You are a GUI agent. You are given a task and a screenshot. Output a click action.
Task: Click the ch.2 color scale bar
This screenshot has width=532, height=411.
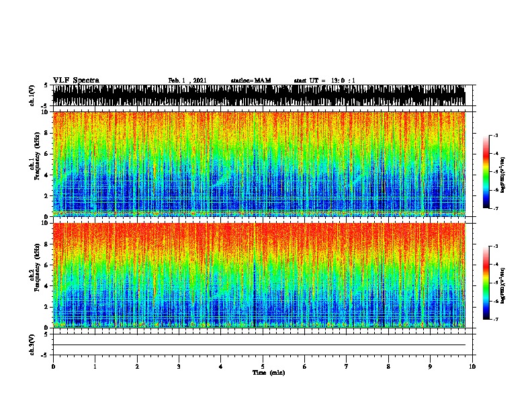(486, 283)
